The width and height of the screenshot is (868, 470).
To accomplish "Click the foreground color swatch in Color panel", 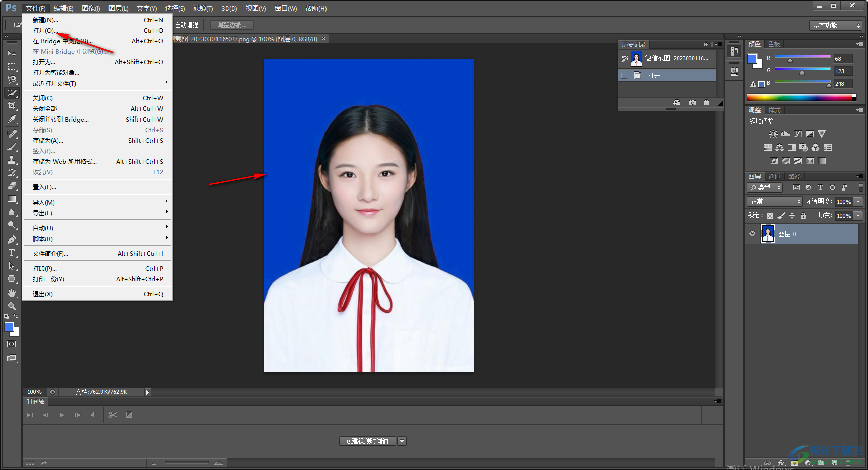I will tap(752, 59).
